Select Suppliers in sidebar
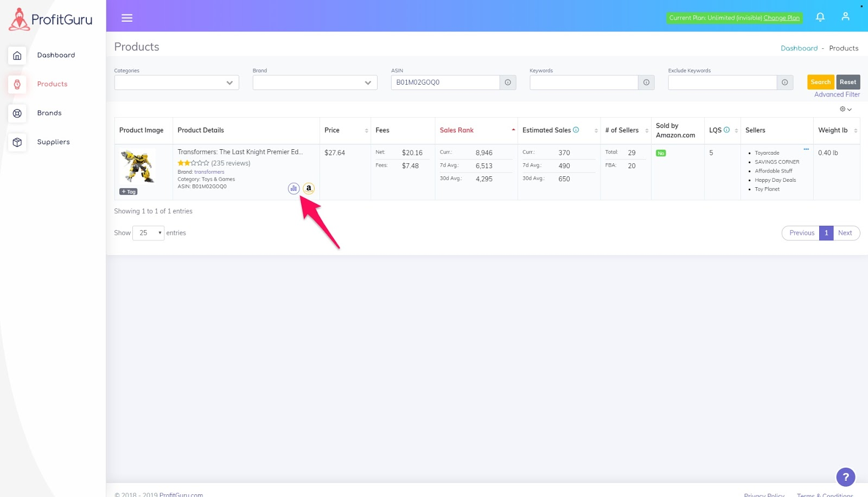 pyautogui.click(x=53, y=142)
